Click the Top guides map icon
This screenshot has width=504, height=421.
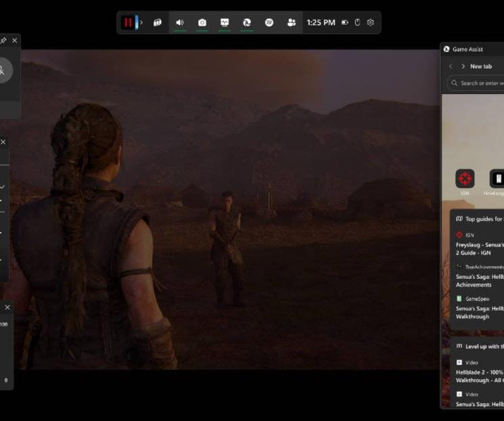click(x=459, y=219)
